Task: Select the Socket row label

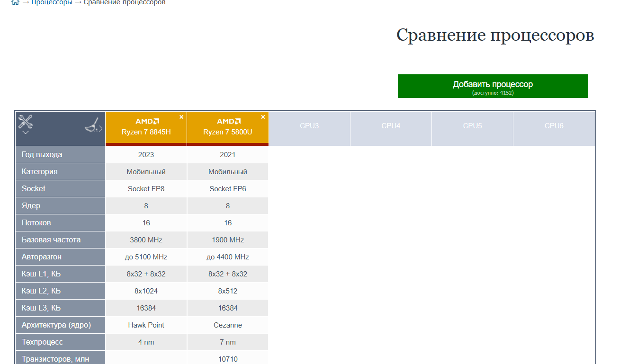Action: click(x=60, y=189)
